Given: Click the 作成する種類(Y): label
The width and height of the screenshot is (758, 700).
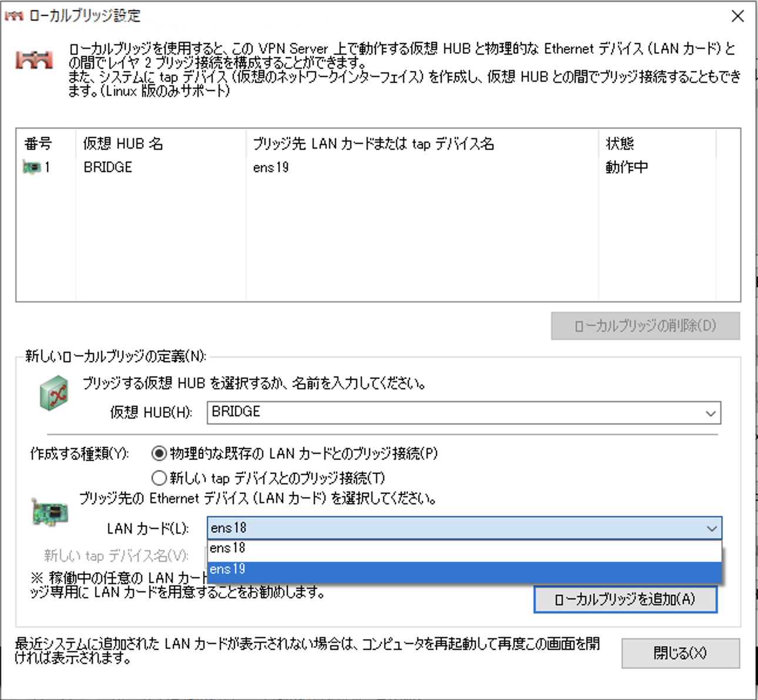Looking at the screenshot, I should click(x=80, y=454).
